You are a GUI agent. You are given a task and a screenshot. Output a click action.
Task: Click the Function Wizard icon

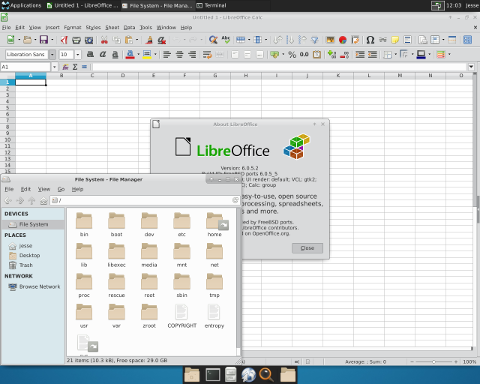pyautogui.click(x=66, y=67)
